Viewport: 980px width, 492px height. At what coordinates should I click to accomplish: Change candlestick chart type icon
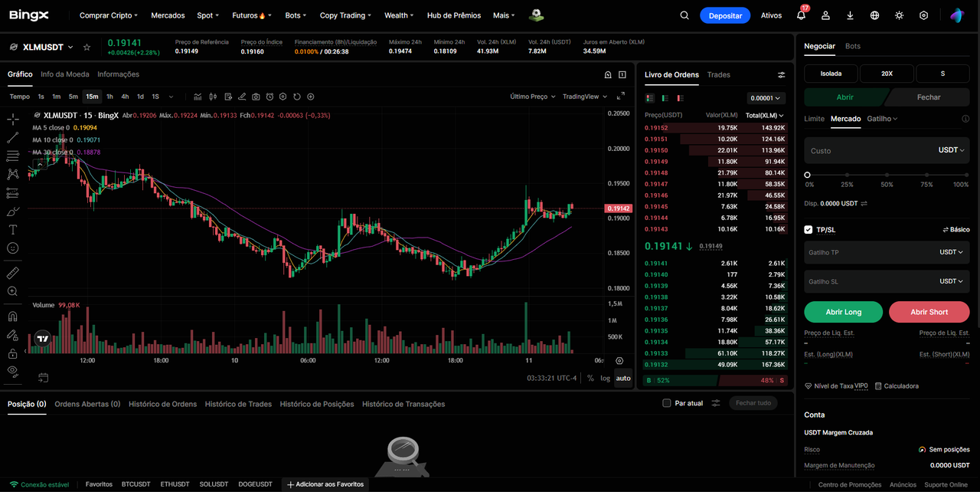click(x=212, y=97)
